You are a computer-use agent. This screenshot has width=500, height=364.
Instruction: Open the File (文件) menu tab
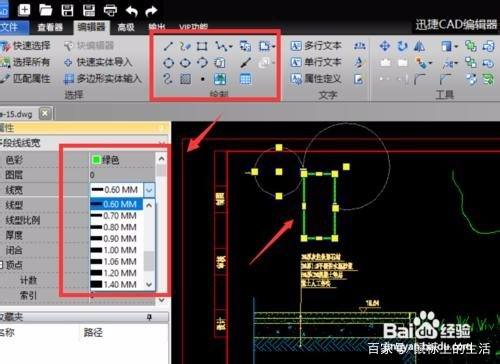pos(13,27)
